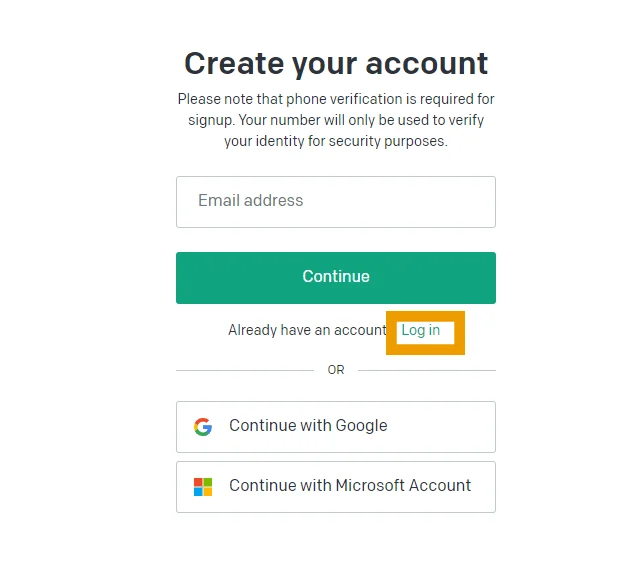Click the Google logo icon
Image resolution: width=643 pixels, height=580 pixels.
203,426
